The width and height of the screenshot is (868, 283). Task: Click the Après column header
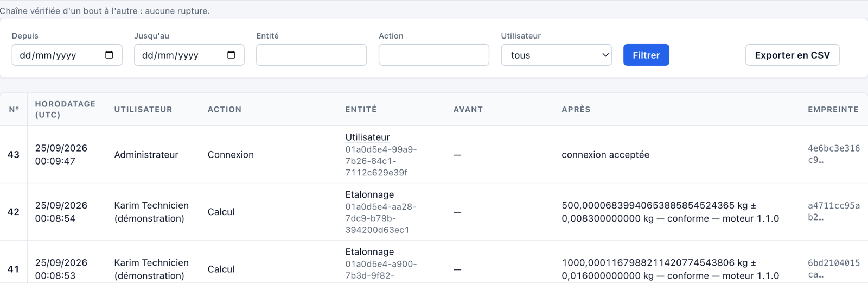coord(576,109)
